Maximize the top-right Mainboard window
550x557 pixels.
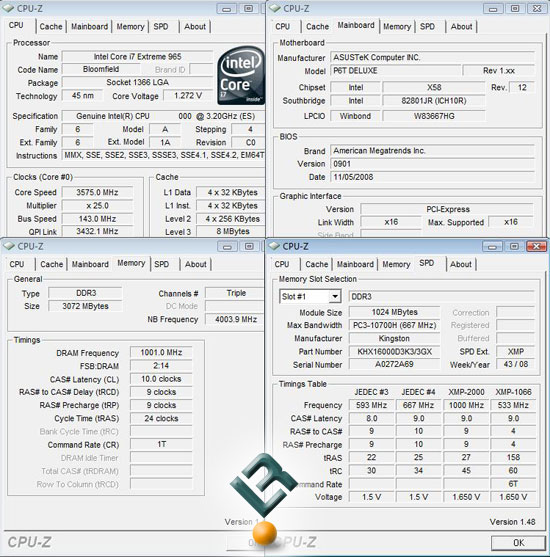(x=515, y=9)
